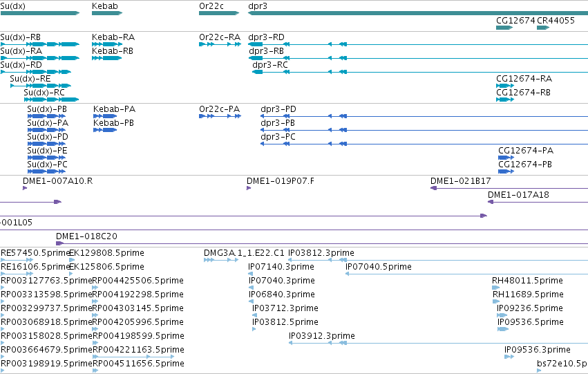Click protein dpr3-PB
This screenshot has height=374, width=588.
point(424,130)
